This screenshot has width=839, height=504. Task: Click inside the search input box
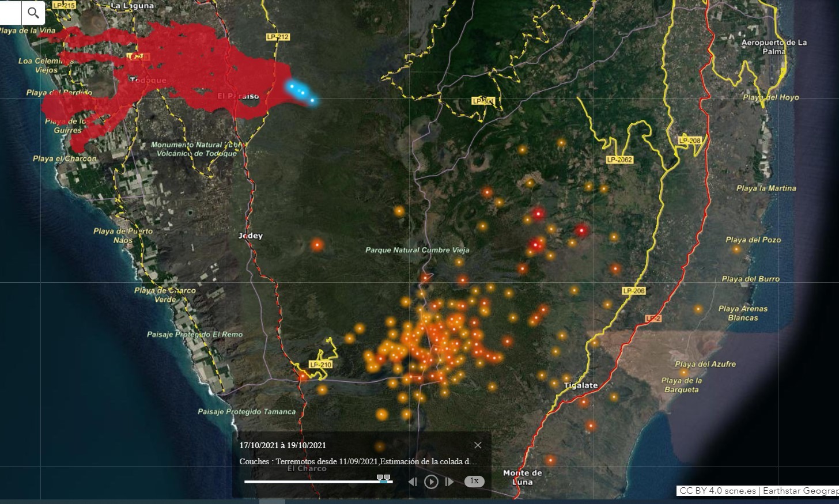(10, 12)
